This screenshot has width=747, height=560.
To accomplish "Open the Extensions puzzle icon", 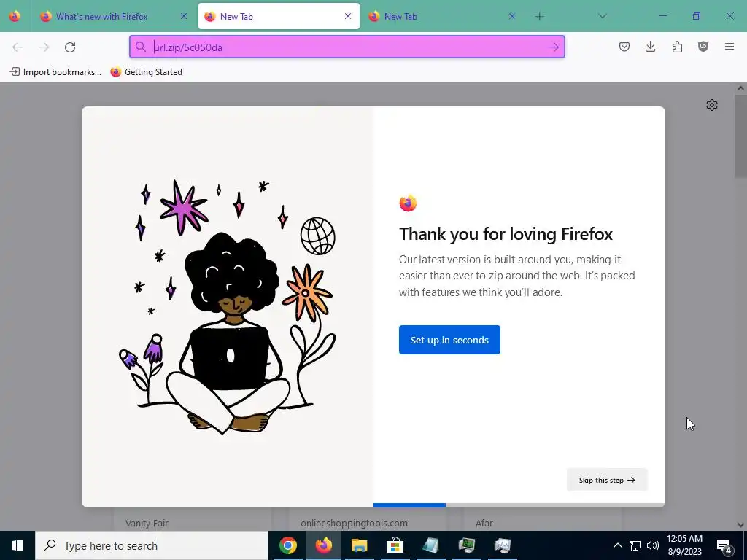I will [677, 47].
